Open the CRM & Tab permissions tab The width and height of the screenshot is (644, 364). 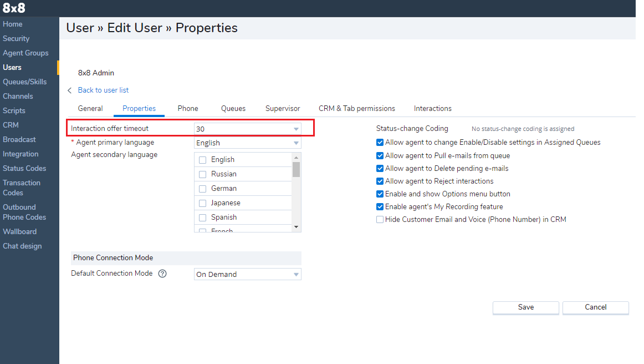tap(356, 109)
